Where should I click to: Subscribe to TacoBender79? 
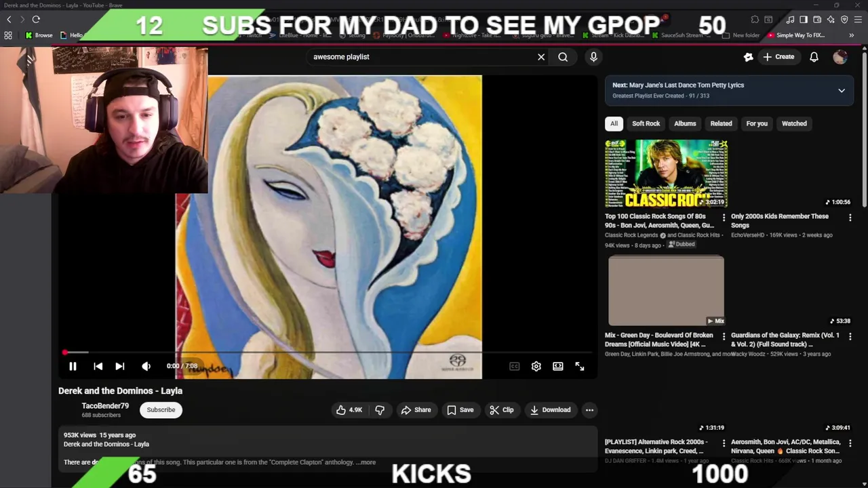click(x=161, y=409)
